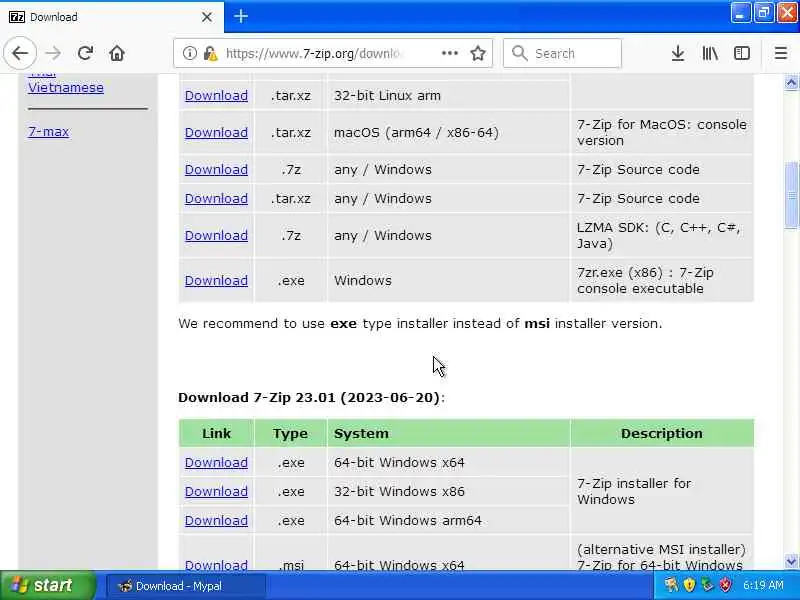
Task: Download the 7-Zip Source code .tar.xz
Action: point(216,198)
